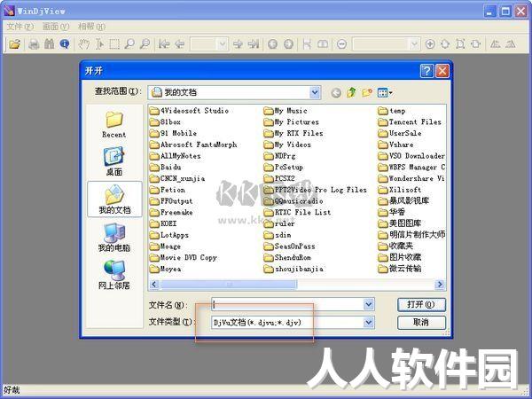Select the Vshare folder

[396, 145]
